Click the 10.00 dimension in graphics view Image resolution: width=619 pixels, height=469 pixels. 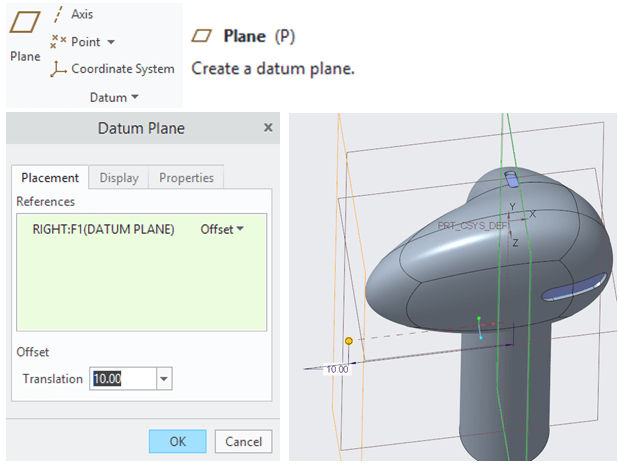click(338, 369)
